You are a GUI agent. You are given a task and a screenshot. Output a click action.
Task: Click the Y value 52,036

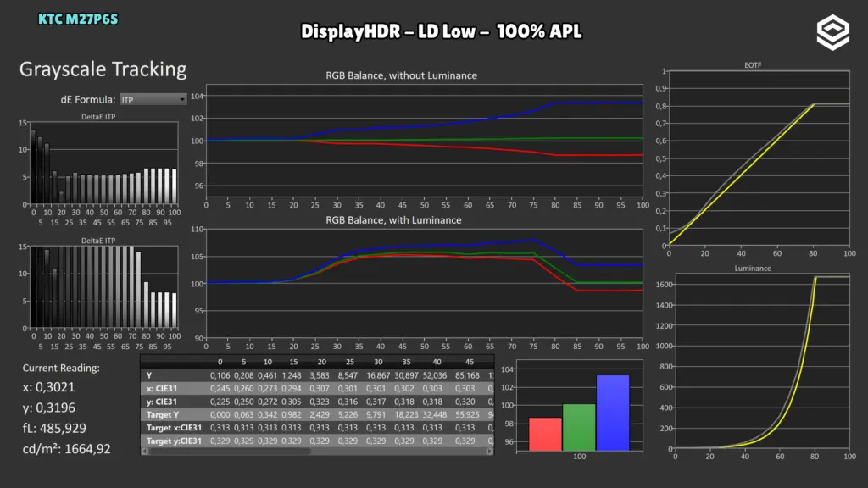click(435, 375)
